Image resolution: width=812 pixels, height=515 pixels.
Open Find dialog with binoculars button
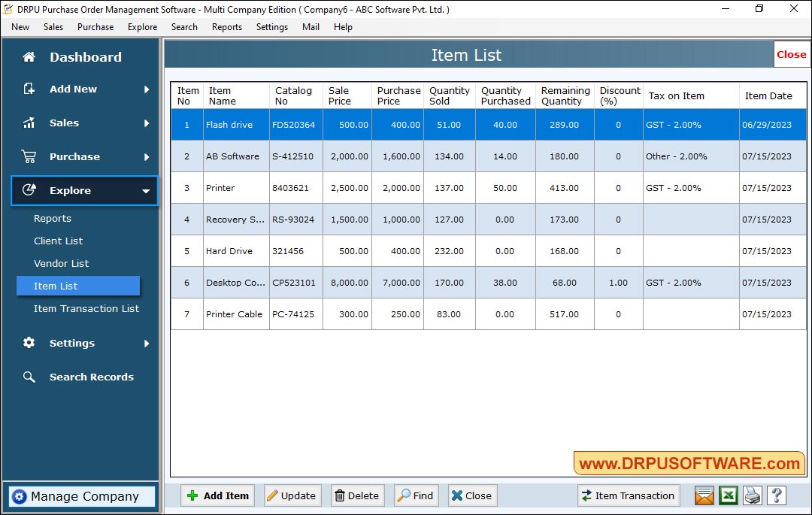click(416, 495)
